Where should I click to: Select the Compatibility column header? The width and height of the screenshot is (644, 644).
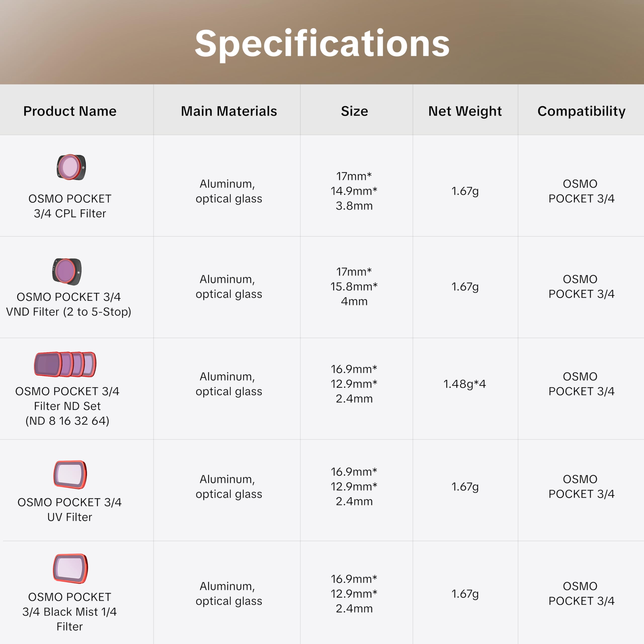pos(581,111)
